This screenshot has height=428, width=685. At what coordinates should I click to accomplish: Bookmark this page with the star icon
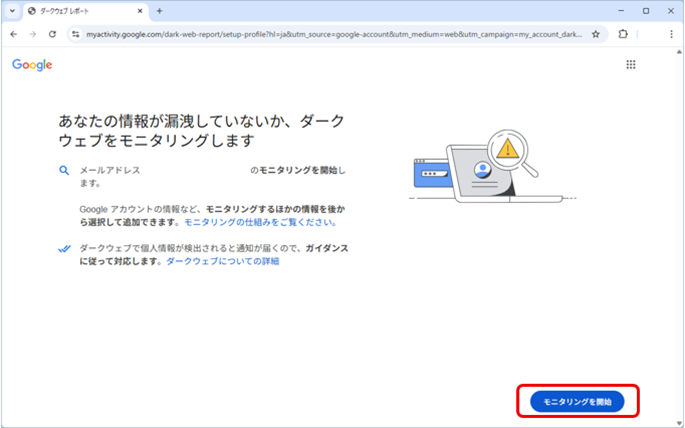pos(596,33)
